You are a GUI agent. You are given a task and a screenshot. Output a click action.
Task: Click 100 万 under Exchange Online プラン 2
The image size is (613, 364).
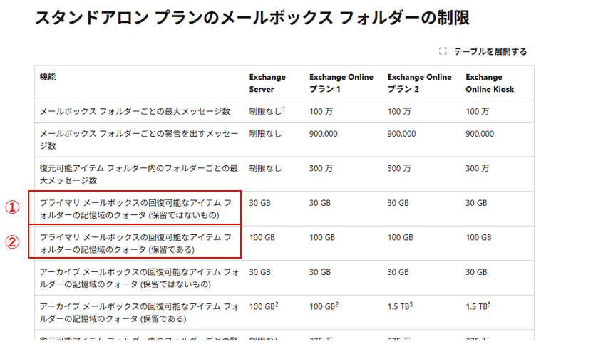(399, 111)
